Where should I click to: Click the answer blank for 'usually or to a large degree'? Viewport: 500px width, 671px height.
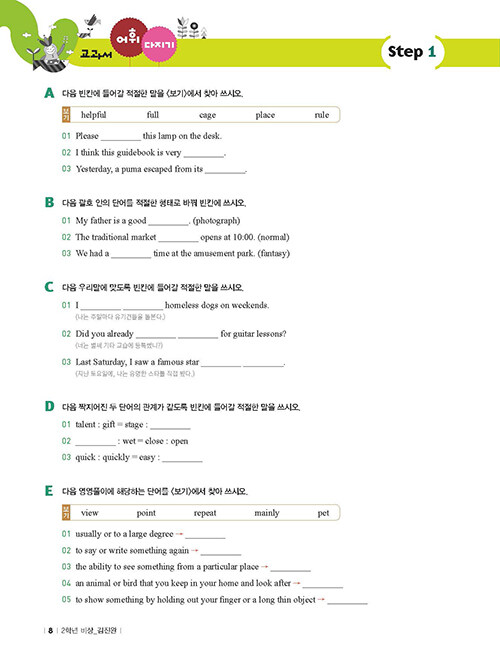point(205,534)
